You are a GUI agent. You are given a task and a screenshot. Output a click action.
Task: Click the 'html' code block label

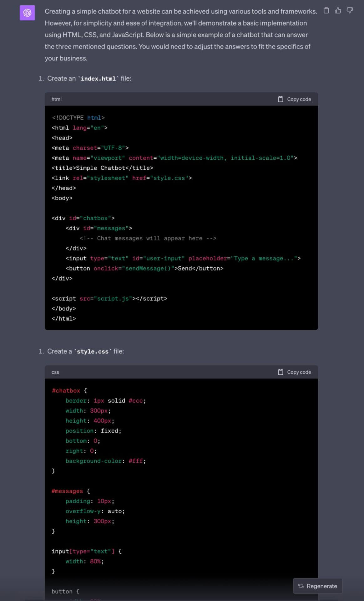57,99
